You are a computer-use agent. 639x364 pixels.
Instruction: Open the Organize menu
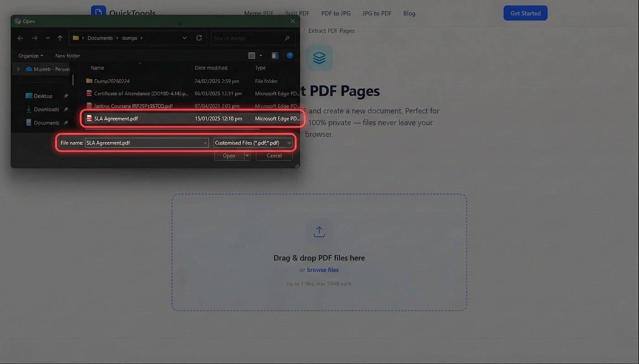click(x=31, y=56)
